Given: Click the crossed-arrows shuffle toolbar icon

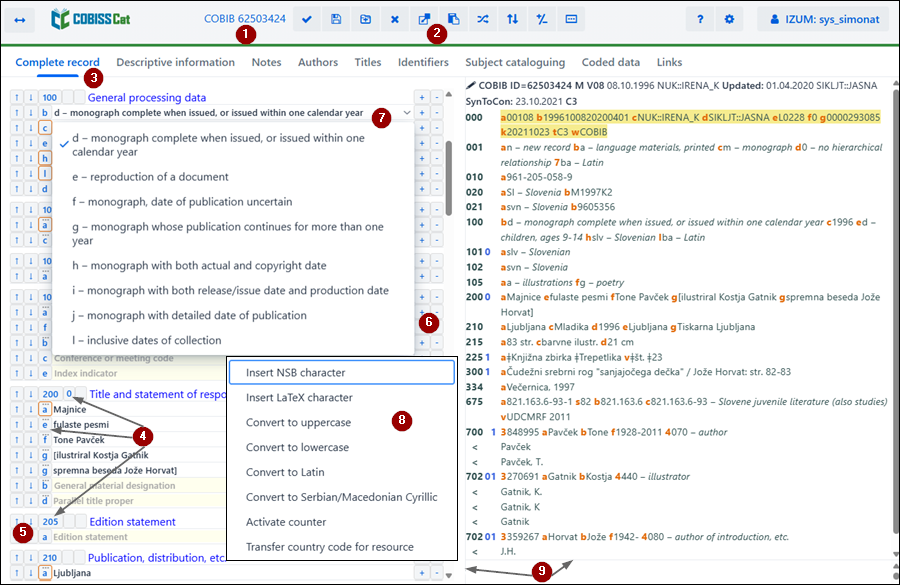Looking at the screenshot, I should [483, 20].
